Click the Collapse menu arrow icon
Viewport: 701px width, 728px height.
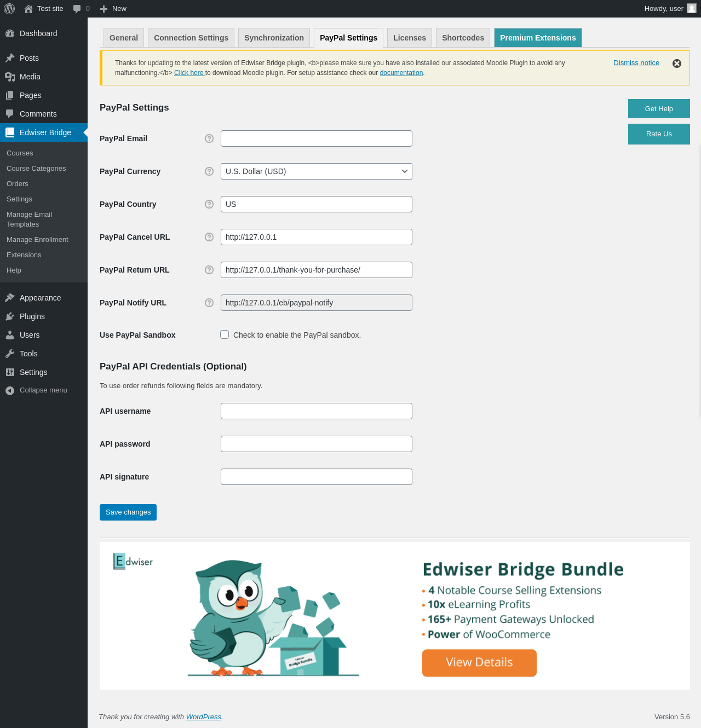10,390
